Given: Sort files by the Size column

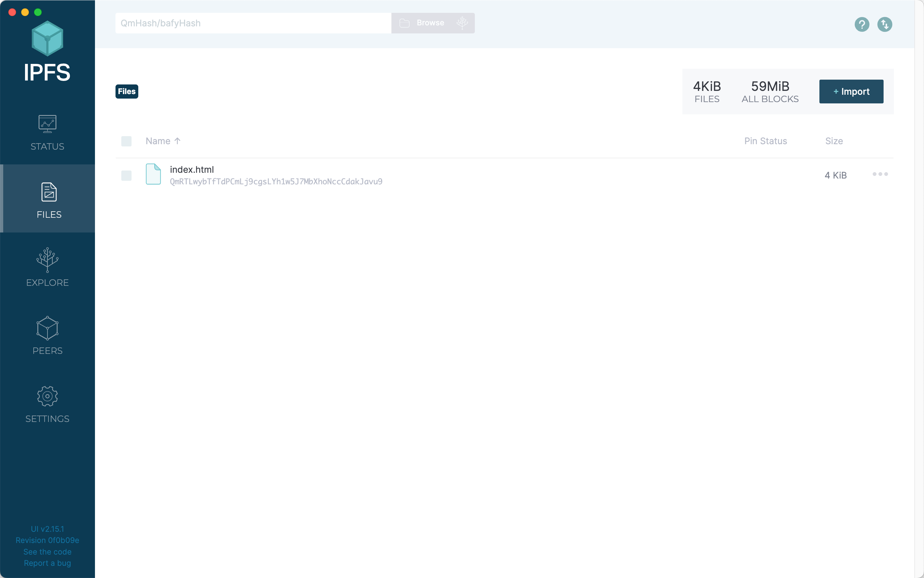Looking at the screenshot, I should pyautogui.click(x=834, y=141).
